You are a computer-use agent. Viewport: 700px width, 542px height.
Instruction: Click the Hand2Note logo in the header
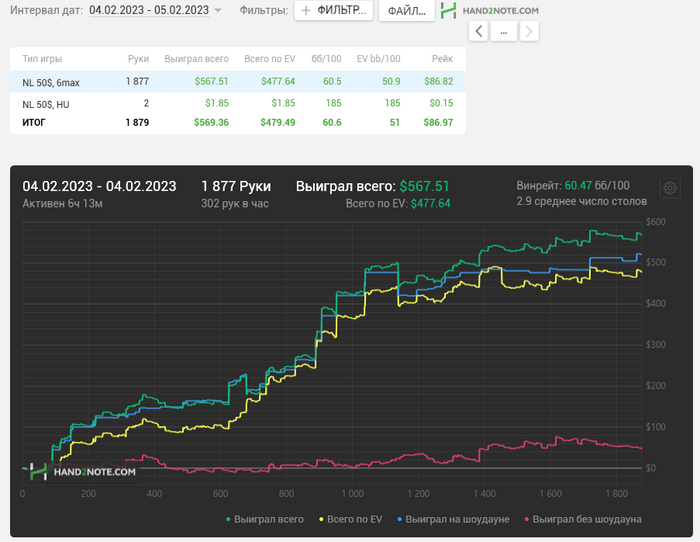pyautogui.click(x=490, y=10)
